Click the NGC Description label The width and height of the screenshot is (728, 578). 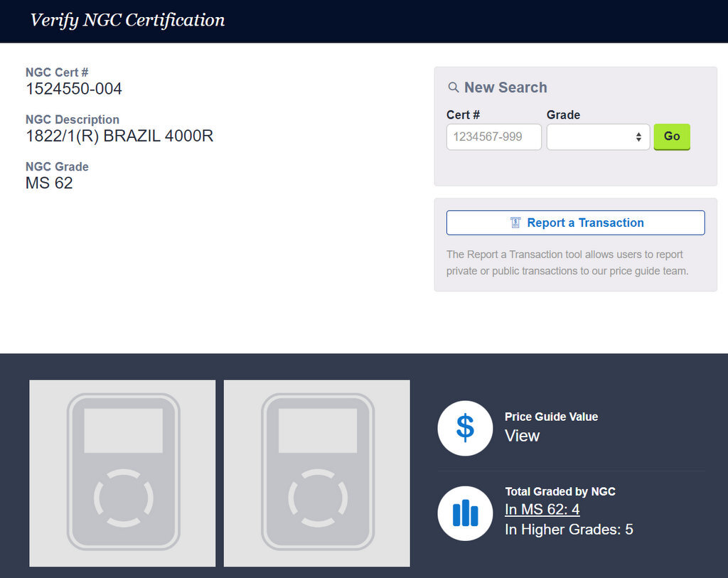tap(73, 119)
